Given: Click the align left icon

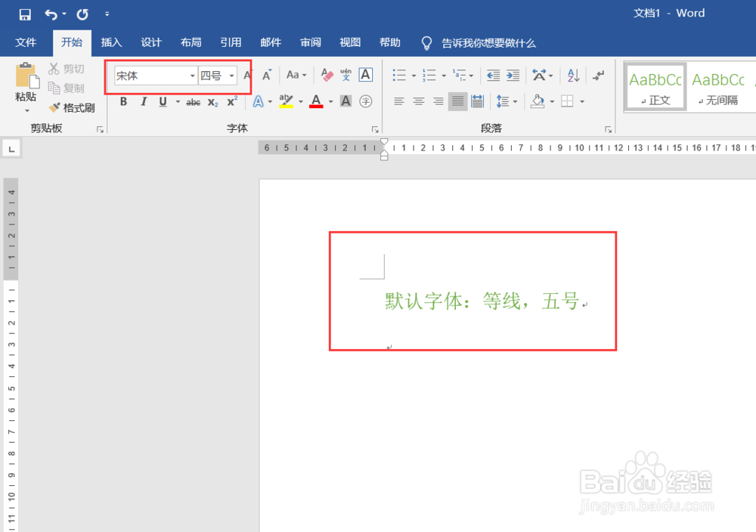Looking at the screenshot, I should point(398,101).
